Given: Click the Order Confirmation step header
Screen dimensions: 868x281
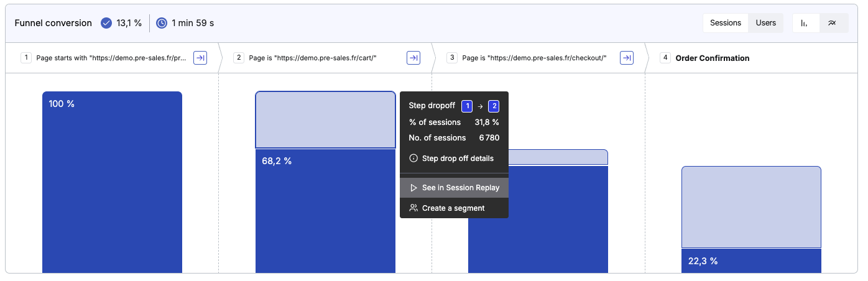Looking at the screenshot, I should pos(713,58).
